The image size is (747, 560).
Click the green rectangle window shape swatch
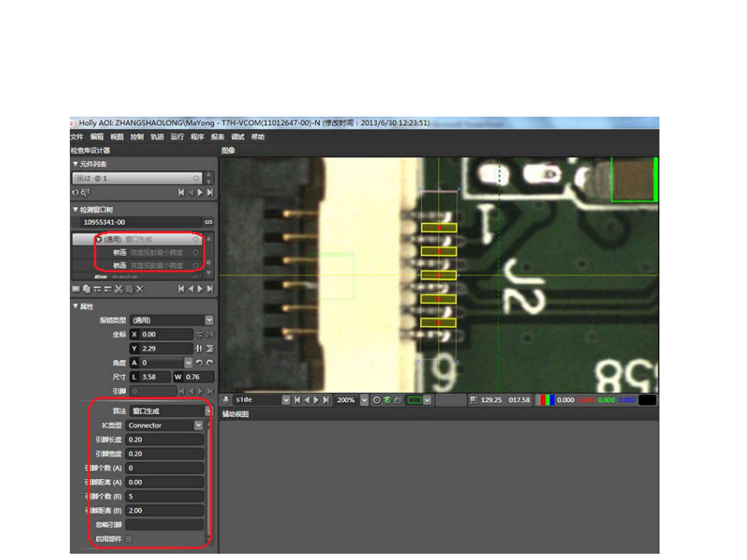click(x=414, y=400)
